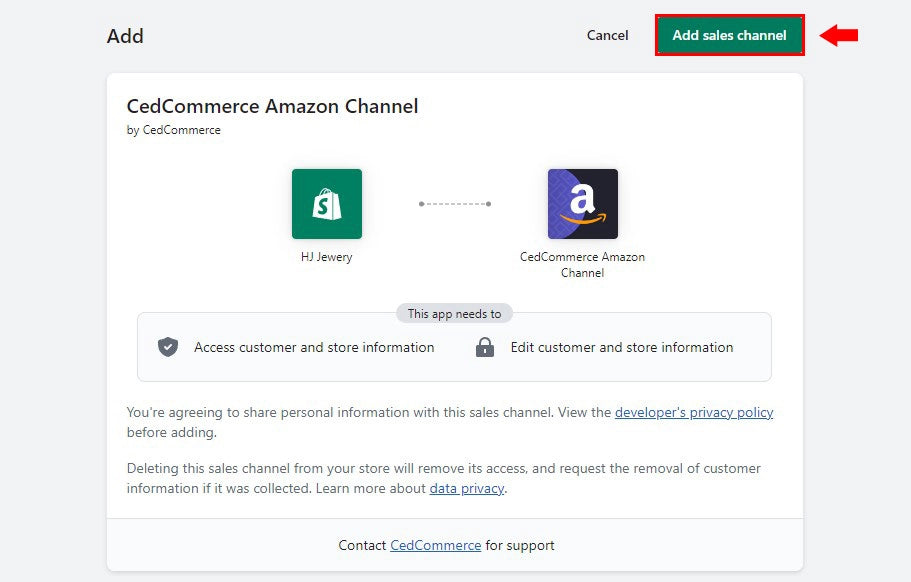Screen dimensions: 911x582
Task: Click the Shopify shopping bag logo
Action: tap(326, 203)
